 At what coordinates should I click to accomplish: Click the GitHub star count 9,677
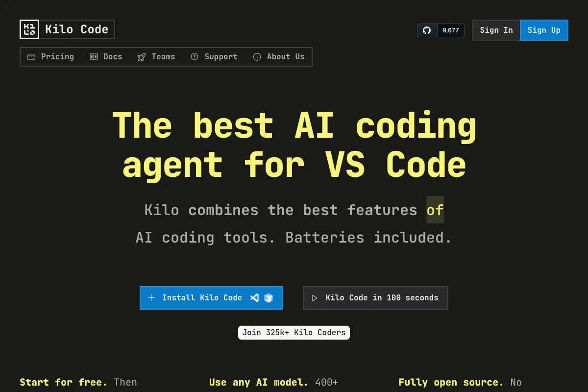click(450, 30)
